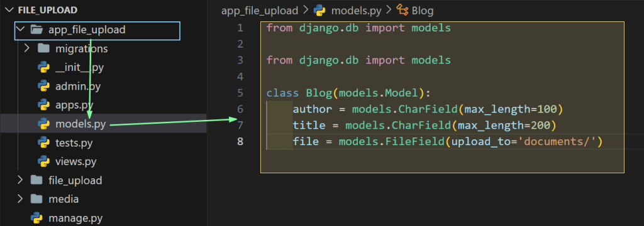
Task: Click the Python icon beside views.py
Action: click(43, 161)
